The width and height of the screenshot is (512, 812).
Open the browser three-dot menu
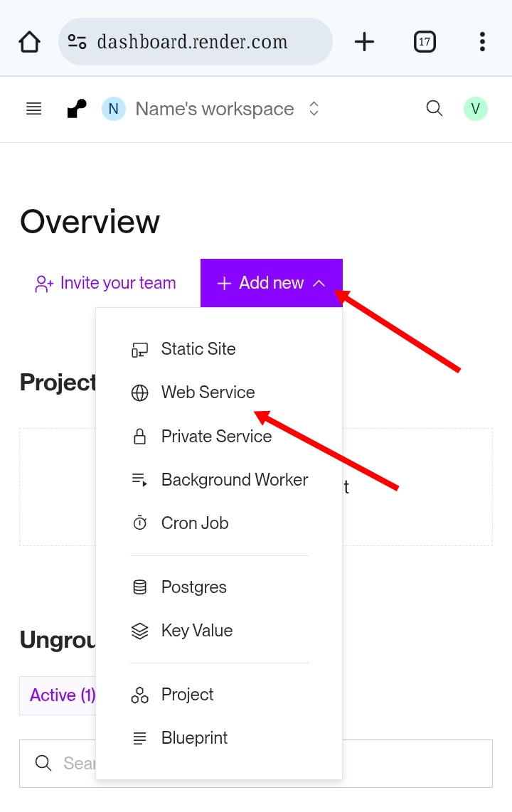(482, 42)
